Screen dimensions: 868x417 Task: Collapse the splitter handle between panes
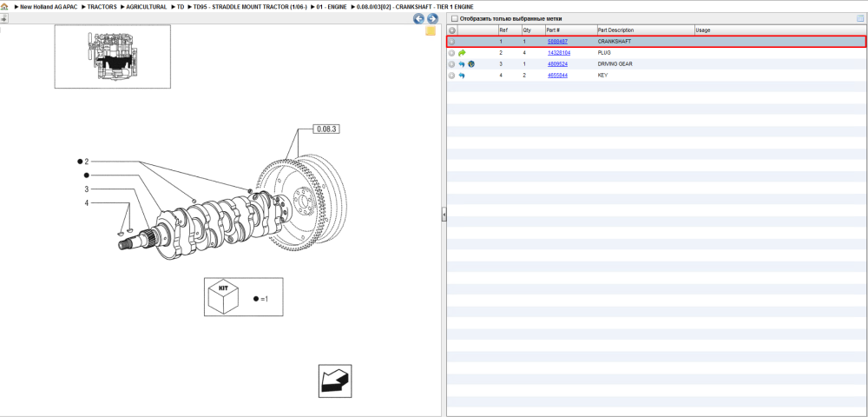(444, 215)
